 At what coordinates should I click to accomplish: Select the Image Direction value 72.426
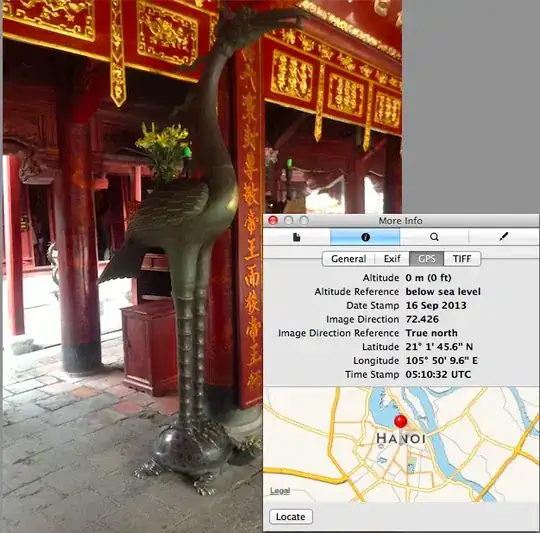[x=422, y=319]
